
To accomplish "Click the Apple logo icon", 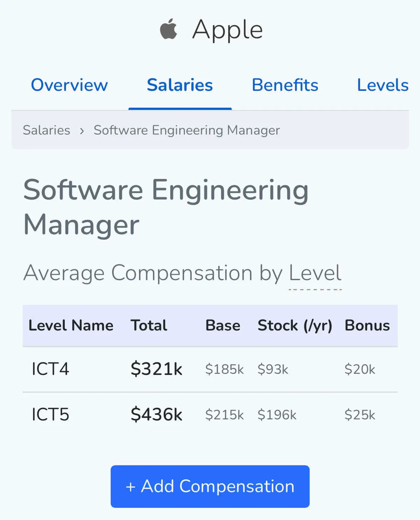I will pyautogui.click(x=169, y=29).
